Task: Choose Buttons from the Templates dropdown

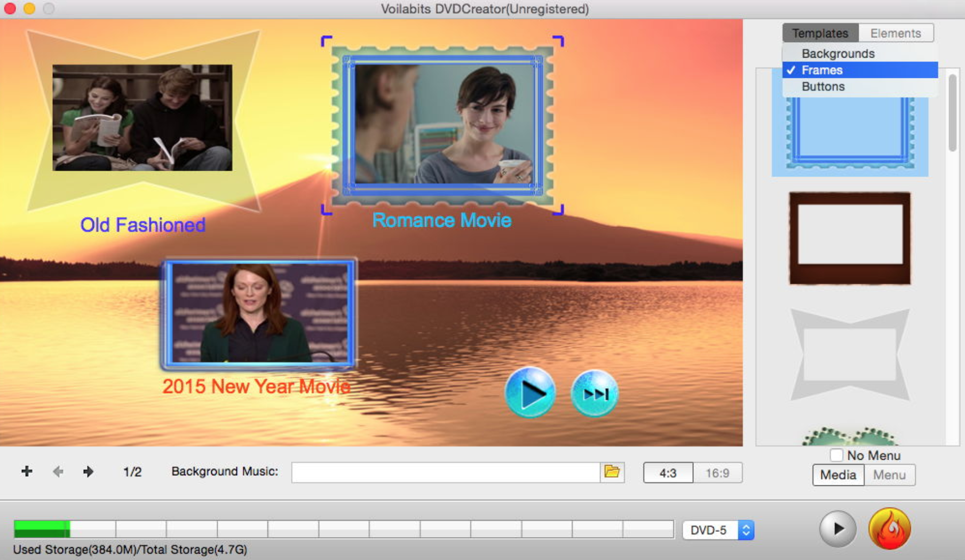Action: click(823, 87)
